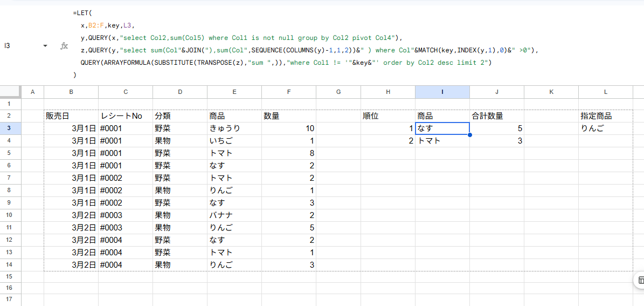Select column F header
Screen dimensions: 644x306
coord(289,92)
